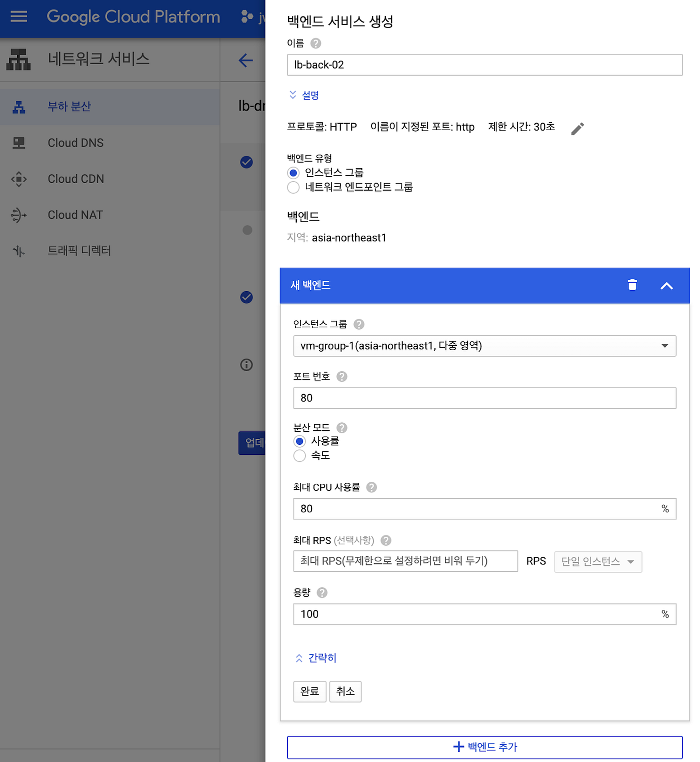Open Cloud CDN from the sidebar
This screenshot has height=762, width=700.
[x=75, y=179]
